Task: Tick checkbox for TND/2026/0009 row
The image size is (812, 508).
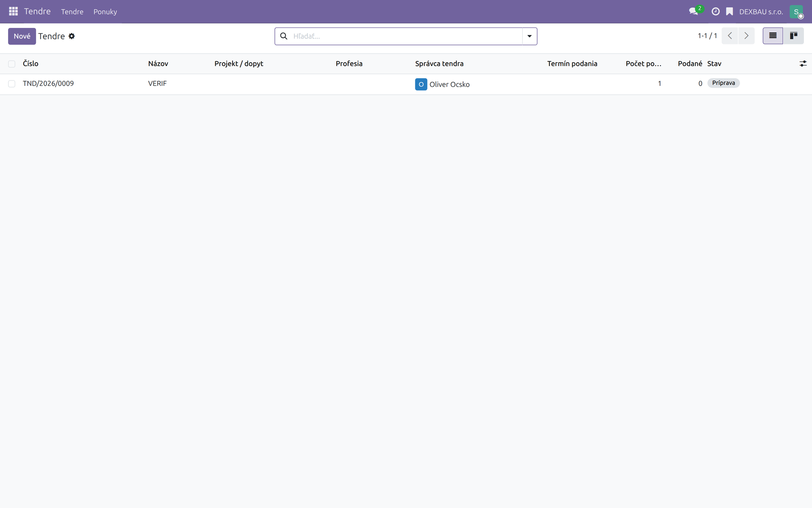Action: tap(12, 84)
